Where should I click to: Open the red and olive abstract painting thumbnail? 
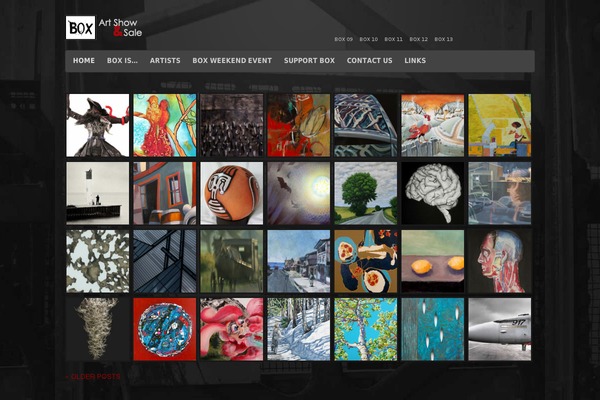click(x=298, y=125)
